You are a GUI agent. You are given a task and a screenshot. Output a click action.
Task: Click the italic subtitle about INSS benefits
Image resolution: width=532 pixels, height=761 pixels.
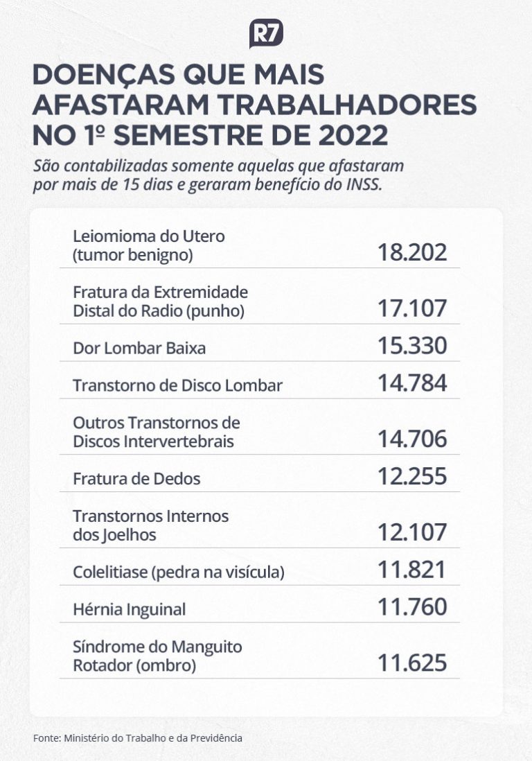click(218, 176)
